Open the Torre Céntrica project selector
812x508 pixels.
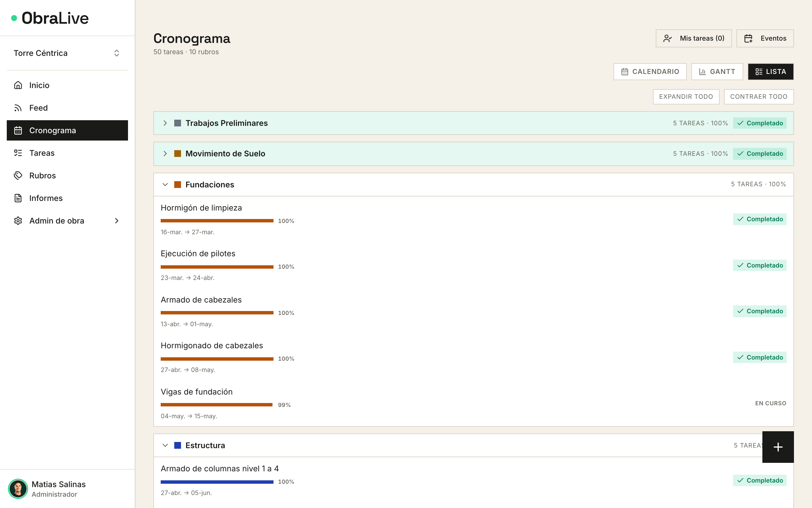(67, 53)
